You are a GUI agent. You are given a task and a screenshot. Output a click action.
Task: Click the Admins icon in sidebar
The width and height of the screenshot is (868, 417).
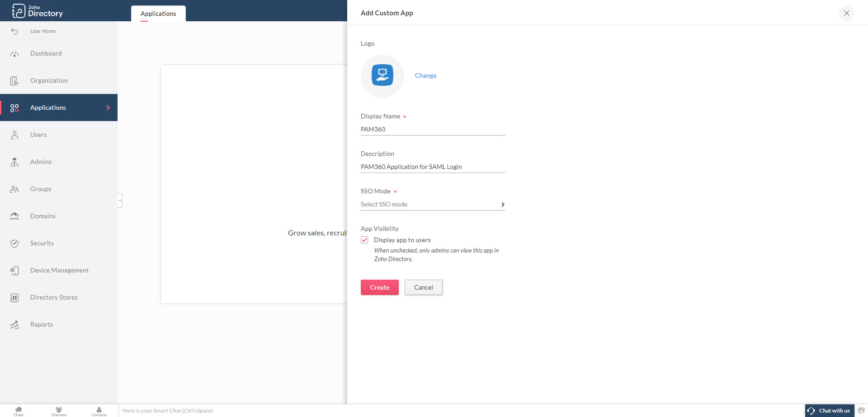14,162
